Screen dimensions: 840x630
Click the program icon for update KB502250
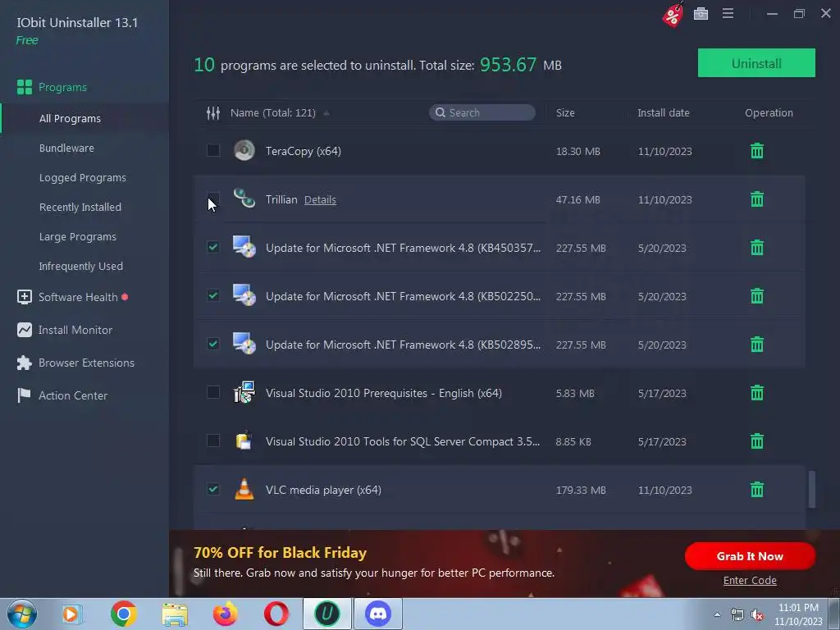pyautogui.click(x=244, y=295)
